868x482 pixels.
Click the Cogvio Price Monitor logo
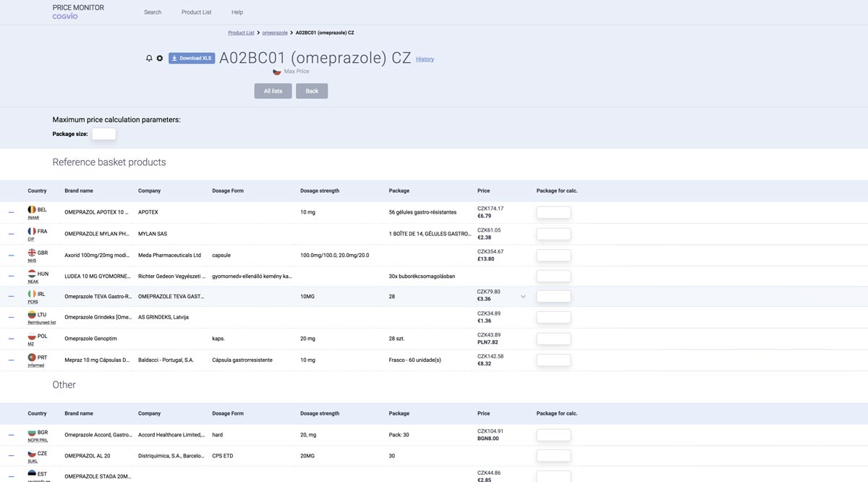pos(78,12)
